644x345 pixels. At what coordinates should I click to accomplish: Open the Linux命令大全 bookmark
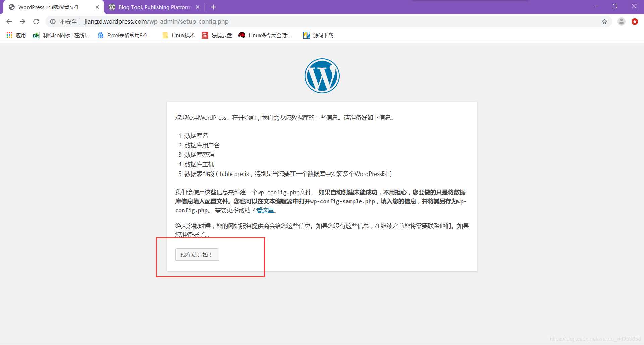coord(265,35)
